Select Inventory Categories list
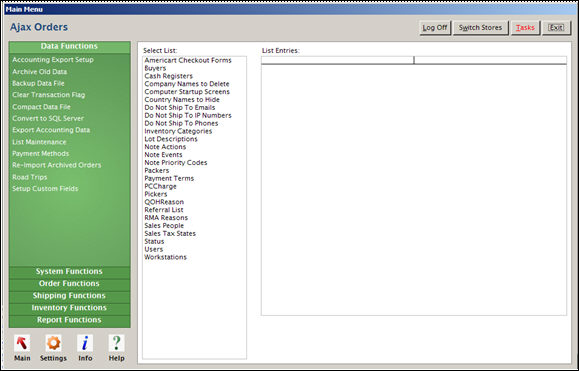 click(x=178, y=131)
